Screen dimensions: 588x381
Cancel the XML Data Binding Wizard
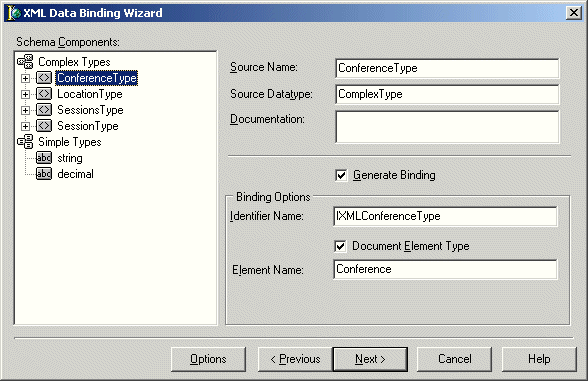[x=454, y=359]
